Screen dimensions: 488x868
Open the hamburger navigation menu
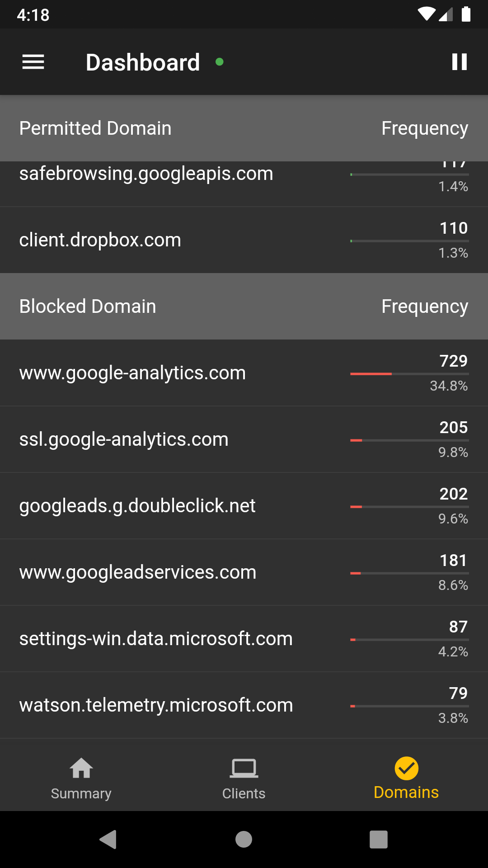(33, 62)
